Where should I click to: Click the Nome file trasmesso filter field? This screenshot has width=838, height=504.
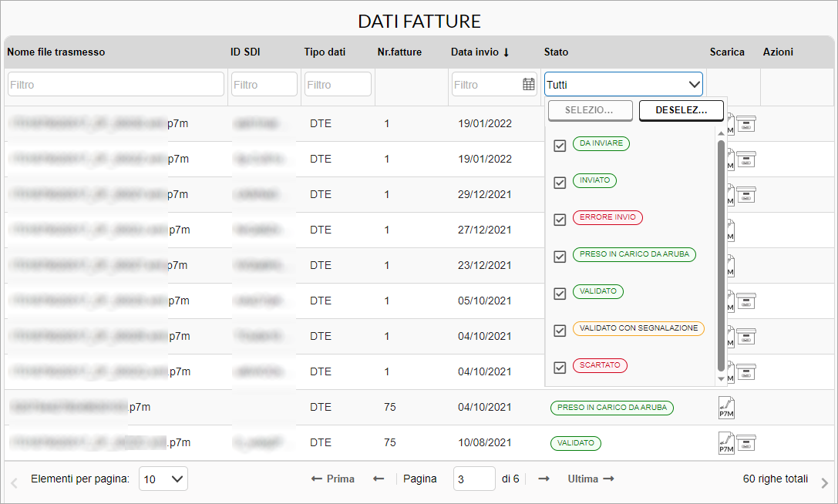(116, 85)
